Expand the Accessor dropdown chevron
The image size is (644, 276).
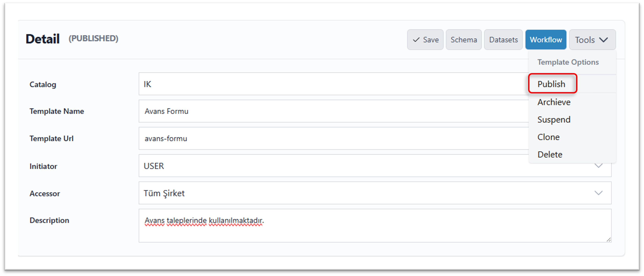(598, 193)
